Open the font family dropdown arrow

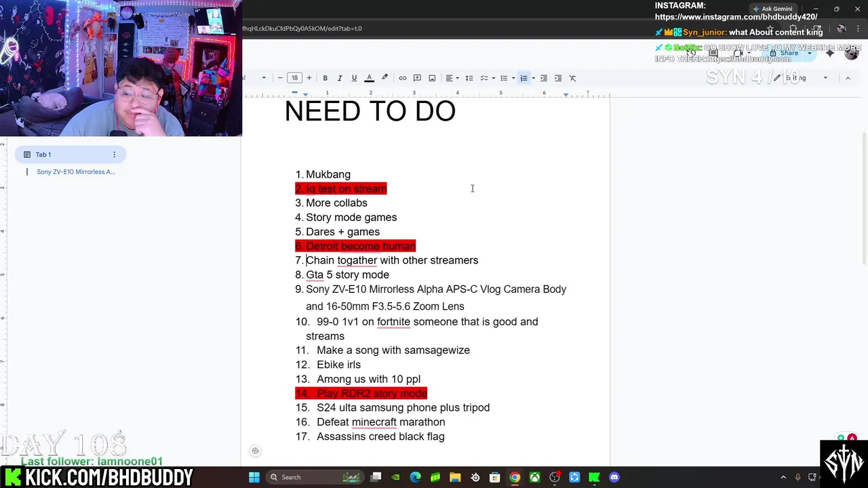(264, 78)
